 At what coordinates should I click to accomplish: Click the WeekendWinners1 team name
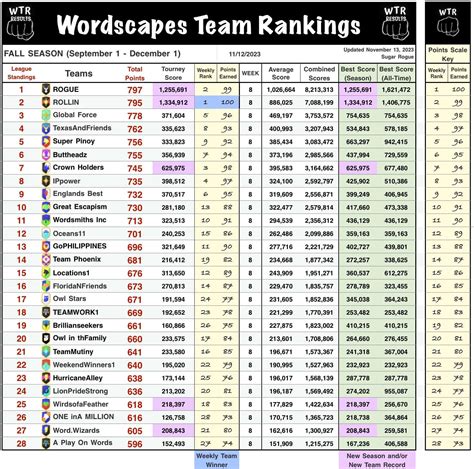point(84,365)
